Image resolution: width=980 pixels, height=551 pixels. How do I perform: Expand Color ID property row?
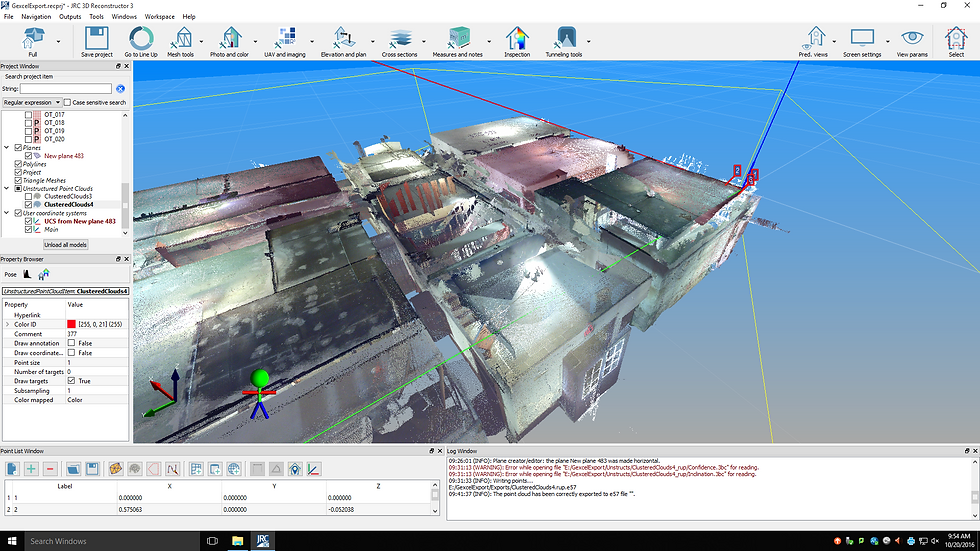coord(8,324)
